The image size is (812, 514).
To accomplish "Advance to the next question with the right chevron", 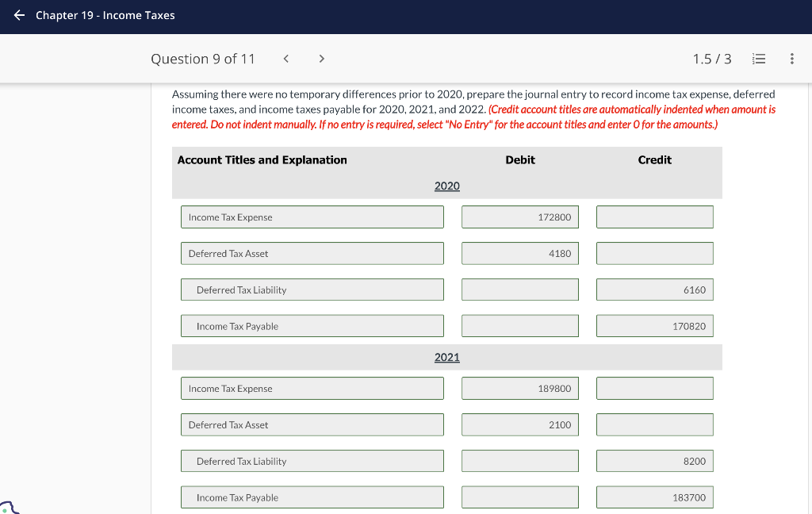I will pyautogui.click(x=322, y=58).
